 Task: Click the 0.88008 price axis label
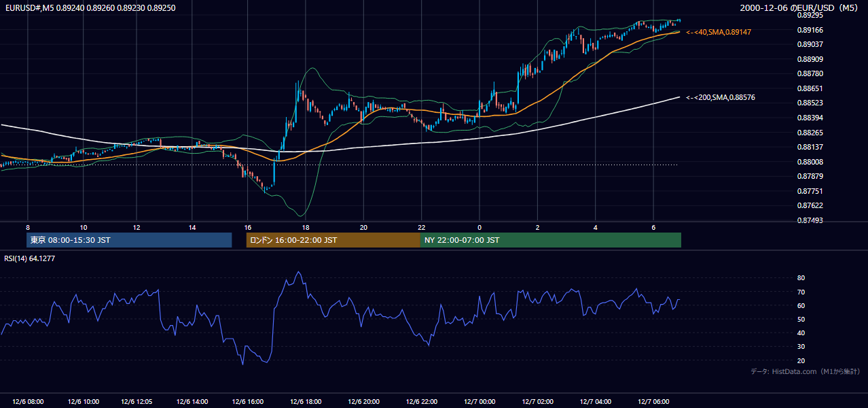pyautogui.click(x=810, y=162)
